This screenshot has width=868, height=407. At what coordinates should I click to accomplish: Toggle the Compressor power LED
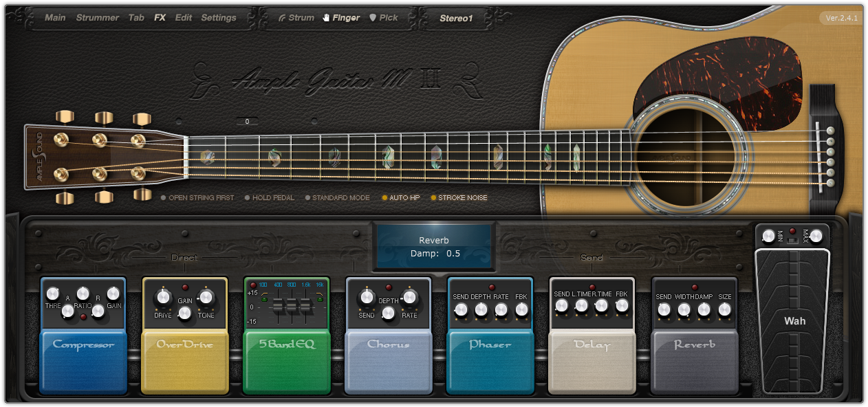[x=83, y=316]
